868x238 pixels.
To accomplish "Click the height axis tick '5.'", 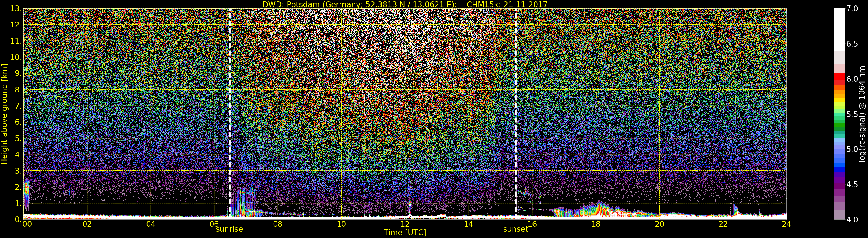I will [18, 138].
